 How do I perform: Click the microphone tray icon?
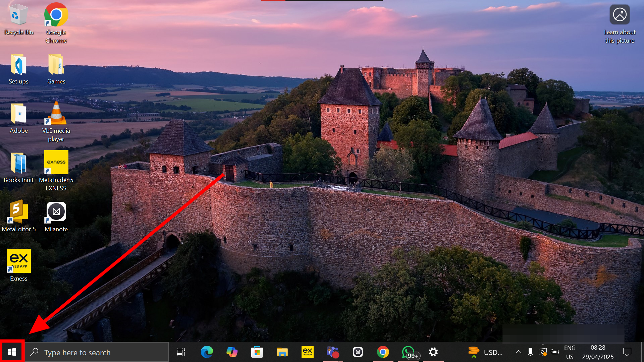530,352
